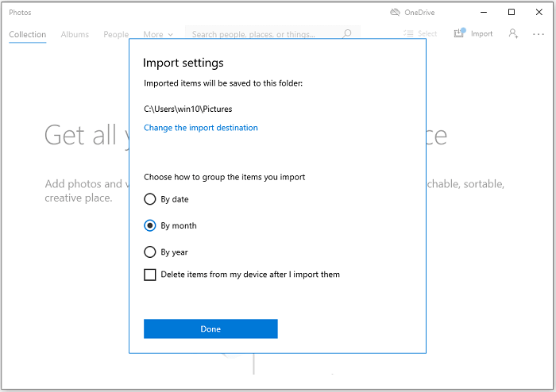The image size is (556, 392).
Task: Click the Import icon in toolbar
Action: tap(460, 33)
